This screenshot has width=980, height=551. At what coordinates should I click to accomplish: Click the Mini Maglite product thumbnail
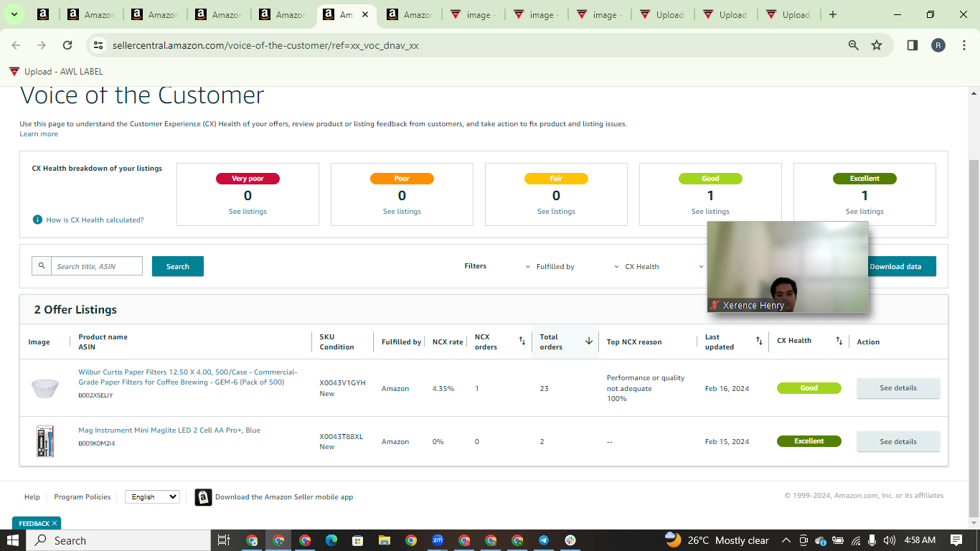pyautogui.click(x=44, y=441)
